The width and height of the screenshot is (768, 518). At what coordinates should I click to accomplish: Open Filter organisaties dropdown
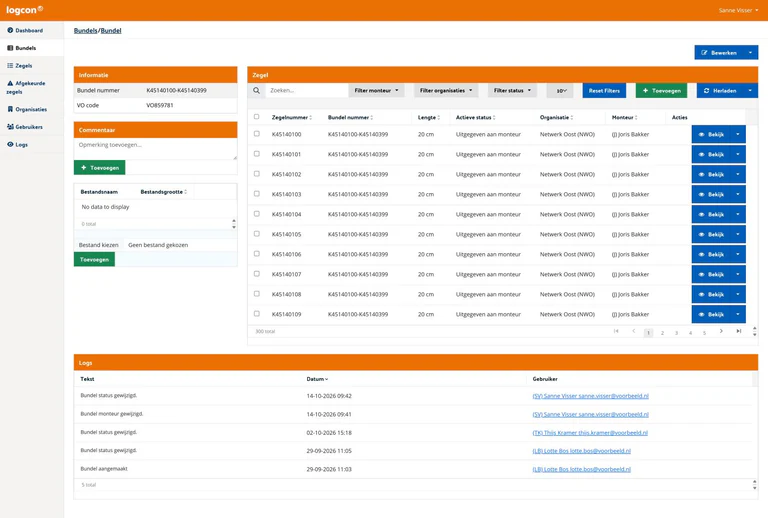(446, 91)
